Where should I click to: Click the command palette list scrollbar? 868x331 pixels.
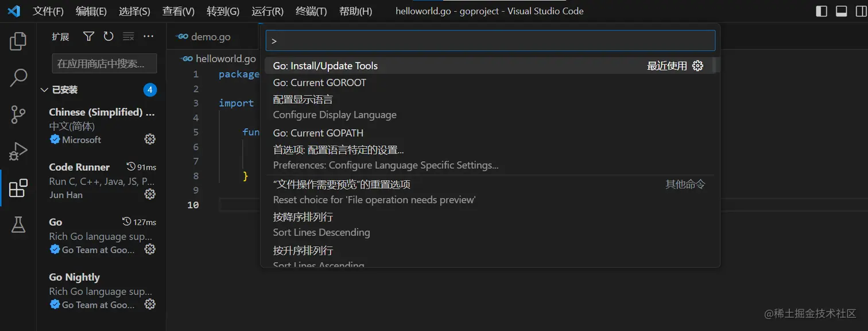(715, 65)
